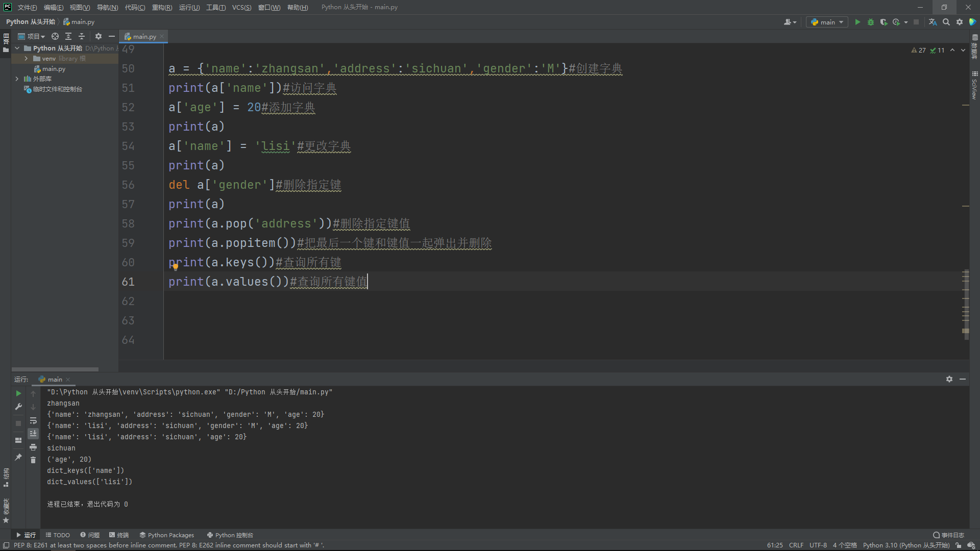Toggle scroll to end of output
This screenshot has width=980, height=551.
click(x=33, y=433)
